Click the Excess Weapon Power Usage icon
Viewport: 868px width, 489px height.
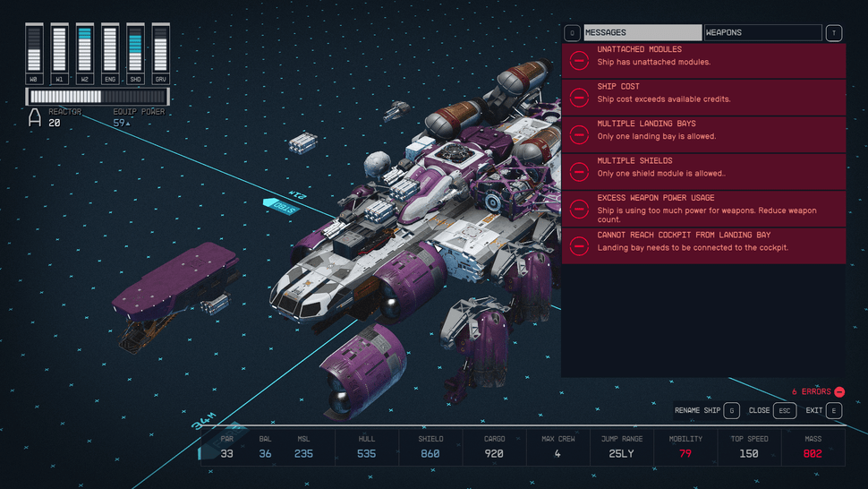click(579, 209)
